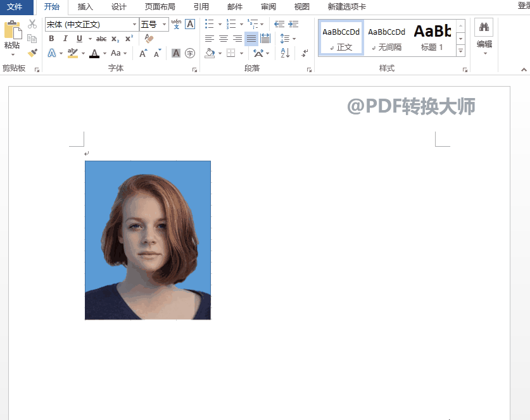Click the text effects A icon
The image size is (530, 420).
coord(52,53)
